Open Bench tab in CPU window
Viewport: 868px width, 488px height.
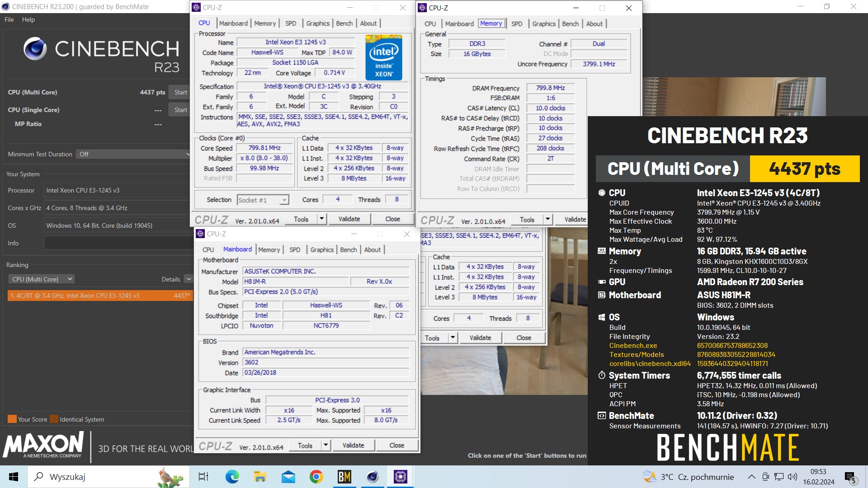point(344,23)
